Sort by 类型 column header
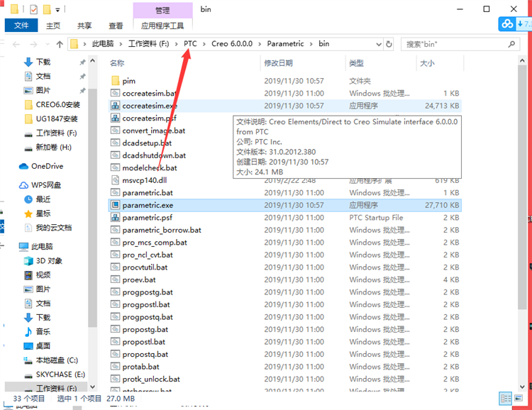 [356, 63]
